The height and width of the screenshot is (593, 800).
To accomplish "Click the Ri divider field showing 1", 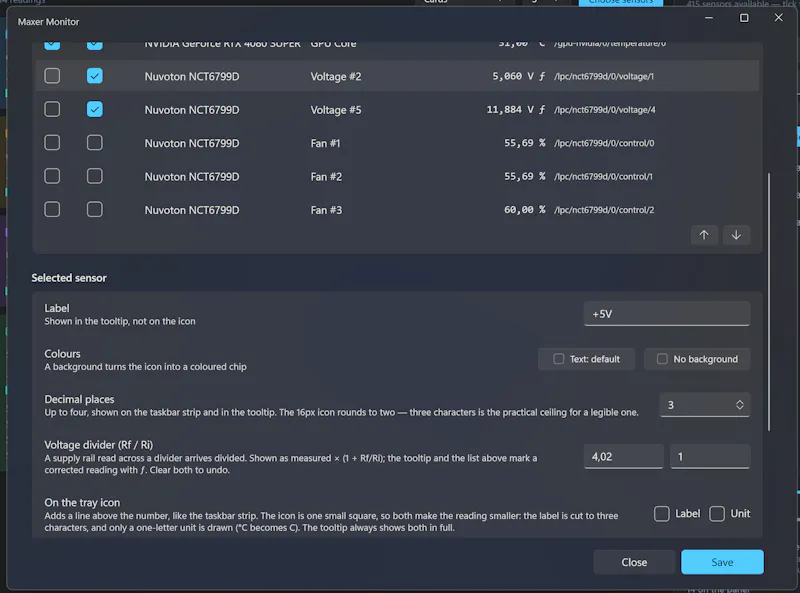I will coord(710,457).
